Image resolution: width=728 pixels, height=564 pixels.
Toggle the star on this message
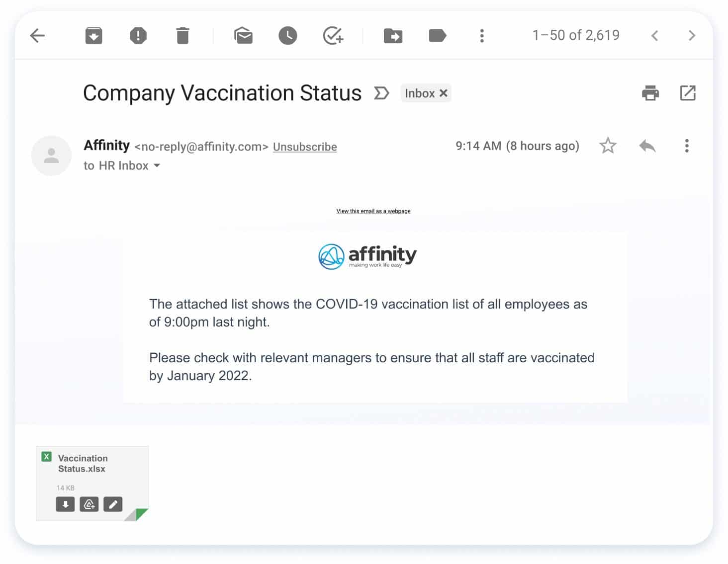pos(608,146)
